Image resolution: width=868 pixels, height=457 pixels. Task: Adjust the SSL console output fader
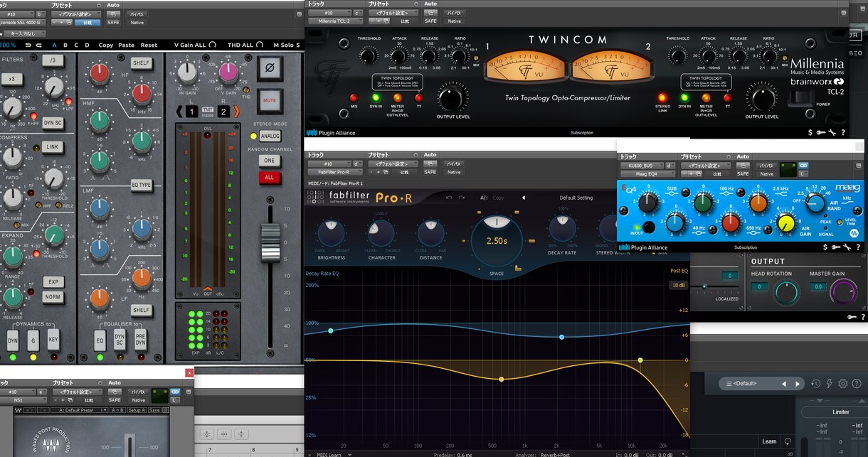tap(270, 243)
